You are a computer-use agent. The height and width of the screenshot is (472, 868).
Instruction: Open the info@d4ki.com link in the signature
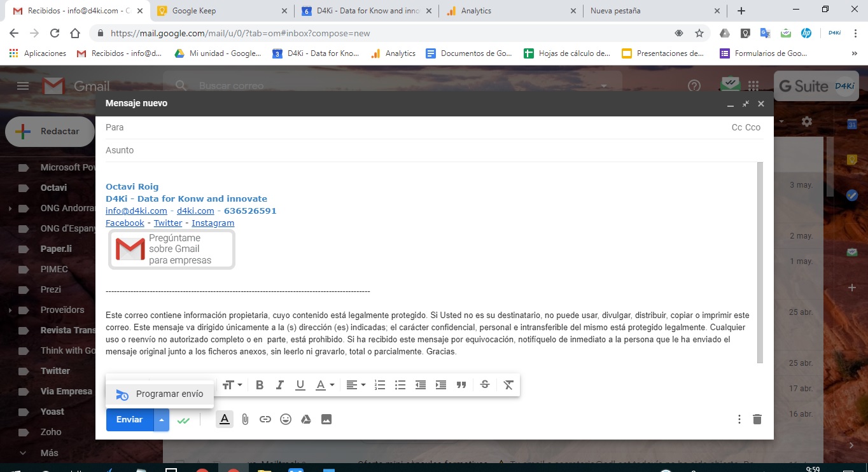[136, 211]
